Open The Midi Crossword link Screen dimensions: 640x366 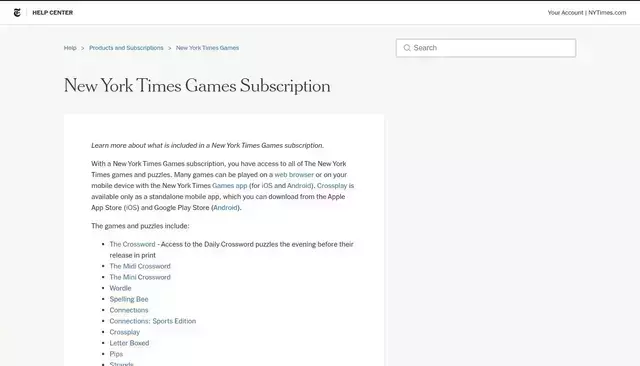140,266
